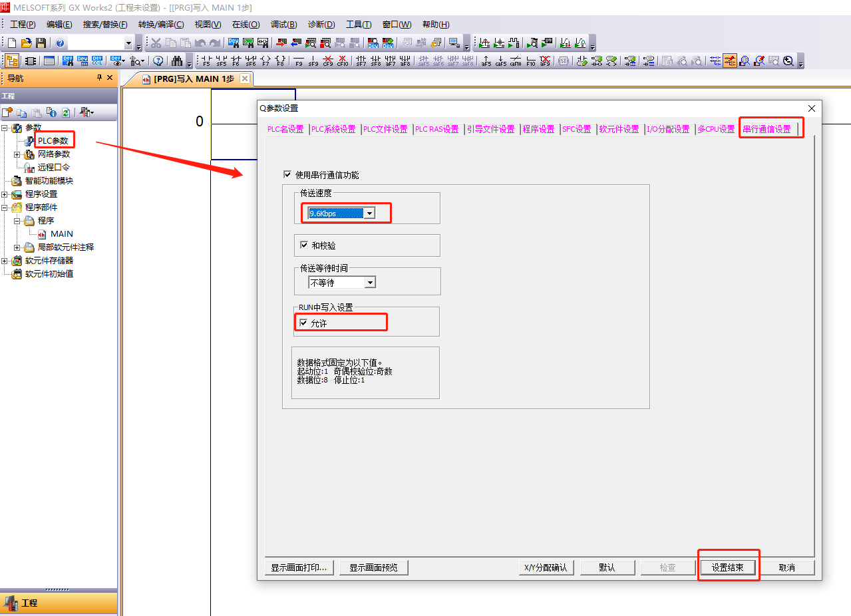Click the 默认 button
Image resolution: width=851 pixels, height=616 pixels.
(x=606, y=567)
